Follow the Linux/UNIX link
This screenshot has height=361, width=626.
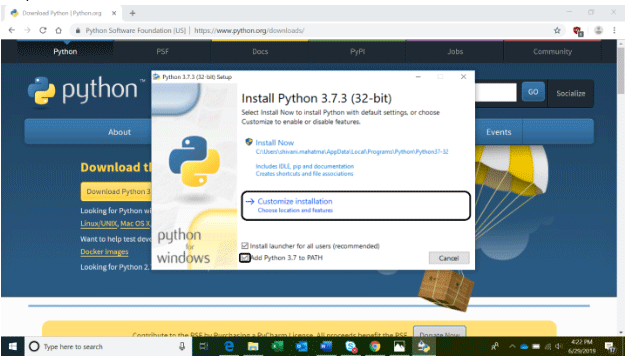99,224
